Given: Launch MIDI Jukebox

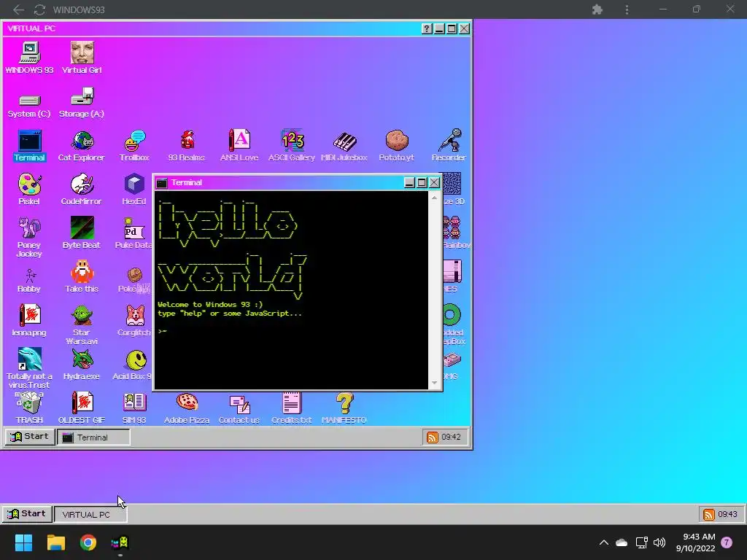Looking at the screenshot, I should coord(344,146).
